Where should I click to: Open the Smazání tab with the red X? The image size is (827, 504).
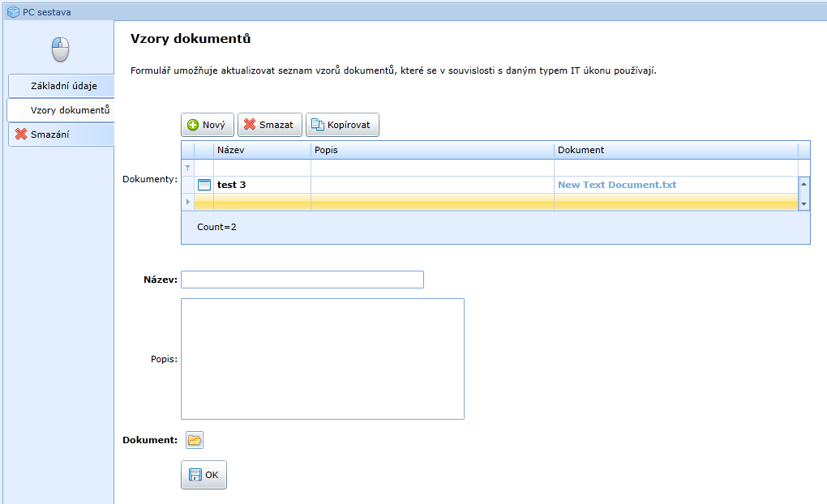point(49,135)
